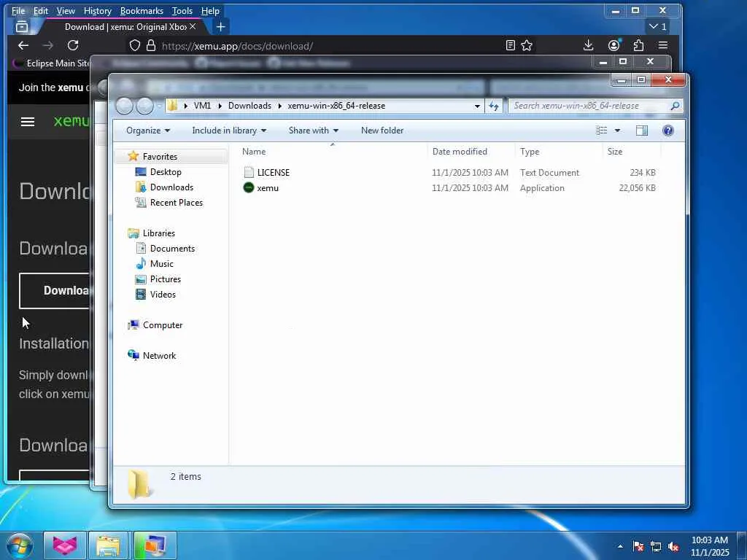
Task: Open Explorer help via question mark icon
Action: click(668, 131)
